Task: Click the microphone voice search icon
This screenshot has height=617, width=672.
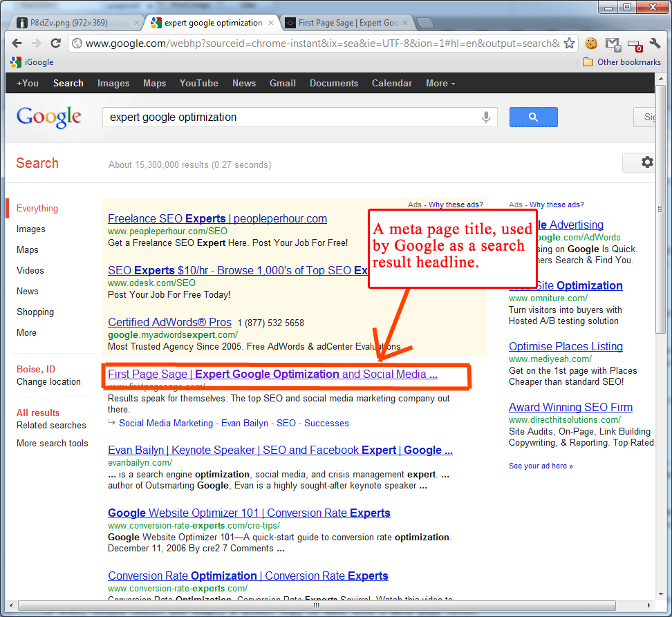Action: [x=486, y=117]
